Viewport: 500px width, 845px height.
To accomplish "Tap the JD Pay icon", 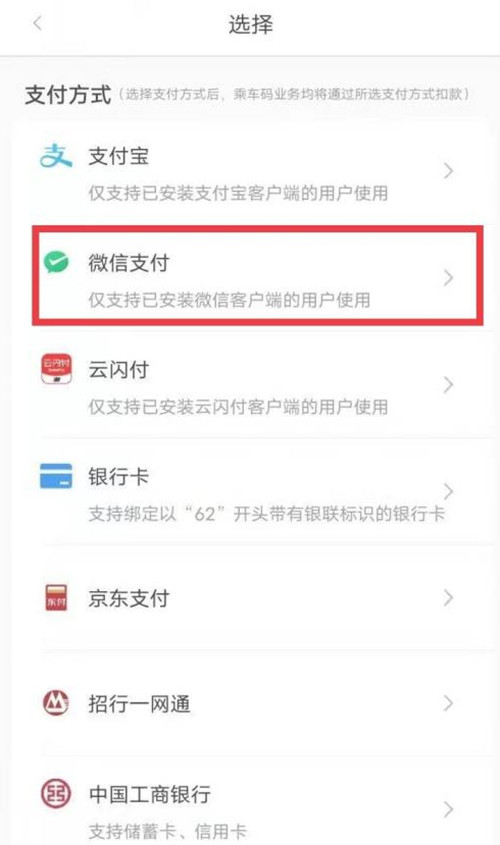I will 57,598.
